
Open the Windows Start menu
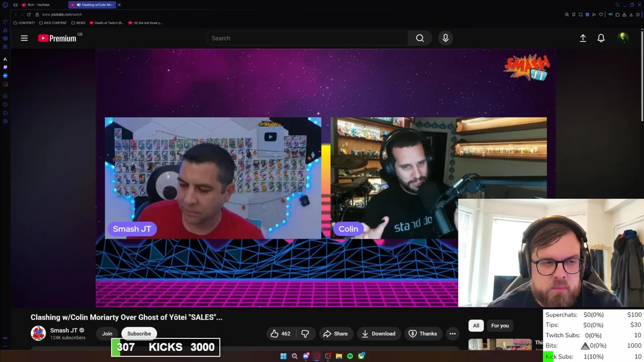[283, 356]
